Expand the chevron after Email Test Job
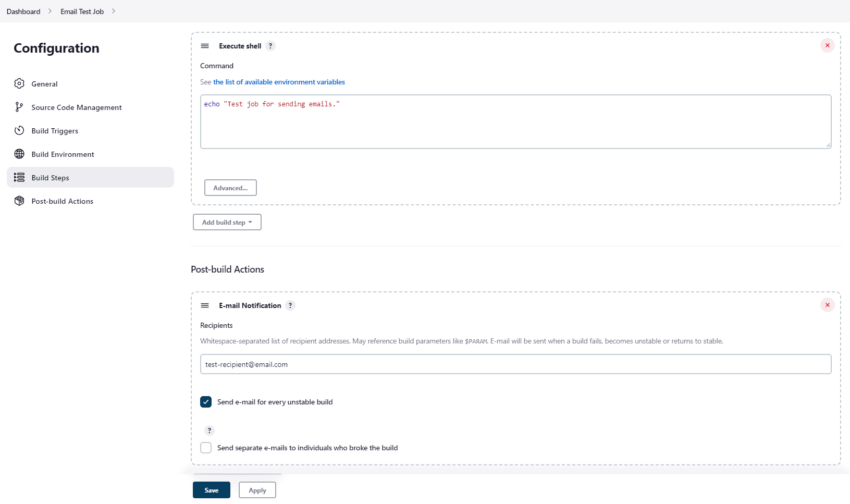Viewport: 850px width, 504px height. [x=114, y=11]
